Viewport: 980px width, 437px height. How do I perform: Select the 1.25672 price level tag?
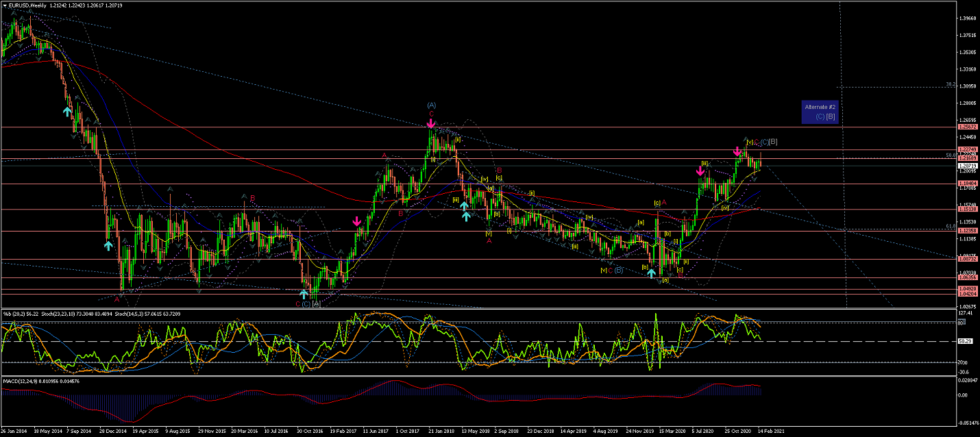click(968, 127)
